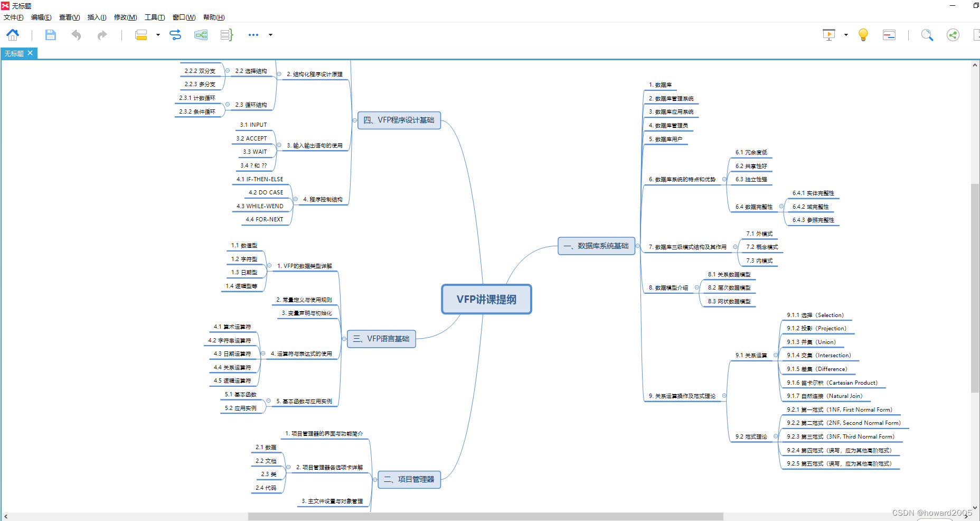980x521 pixels.
Task: Open the Gantt chart icon
Action: [889, 35]
